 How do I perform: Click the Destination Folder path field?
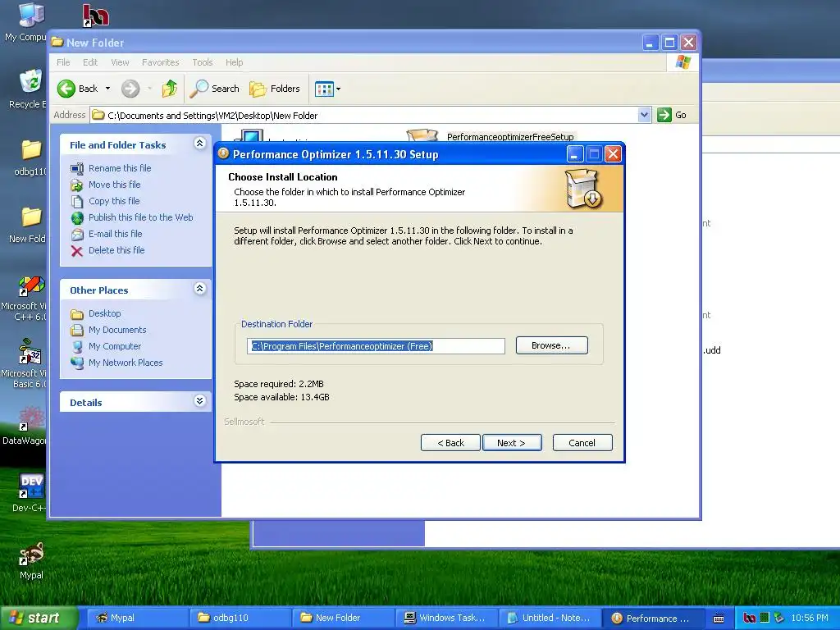(x=376, y=346)
